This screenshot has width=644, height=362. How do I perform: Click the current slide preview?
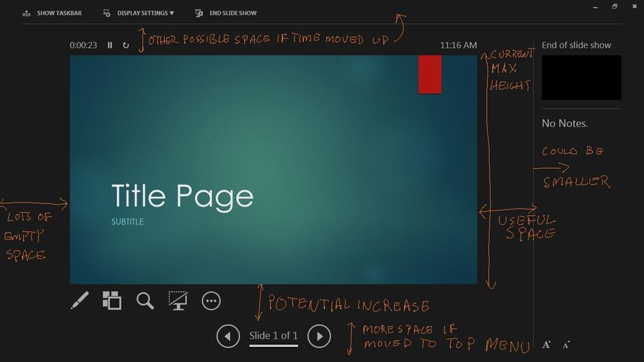273,169
